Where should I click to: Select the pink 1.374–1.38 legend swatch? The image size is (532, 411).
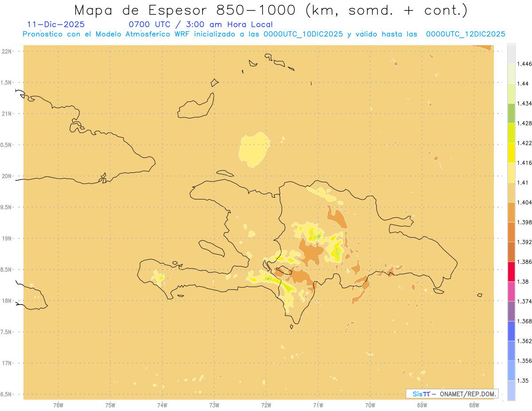(511, 291)
